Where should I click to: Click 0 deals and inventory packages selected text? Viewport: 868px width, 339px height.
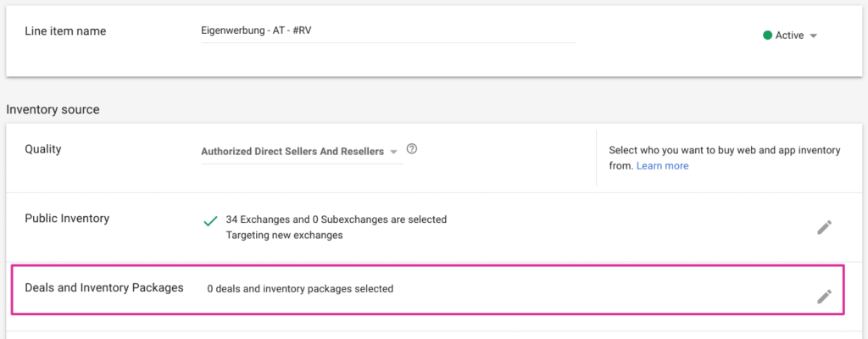300,289
